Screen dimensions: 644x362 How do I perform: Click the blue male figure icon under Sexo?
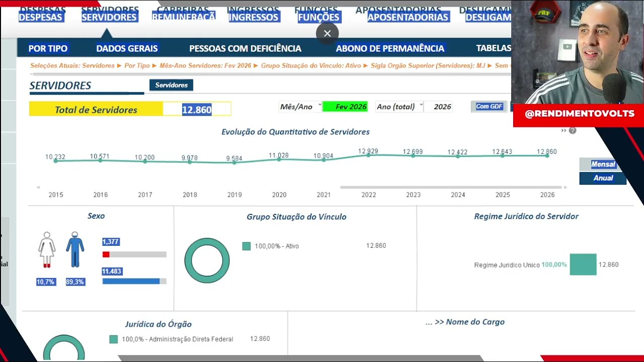[75, 249]
